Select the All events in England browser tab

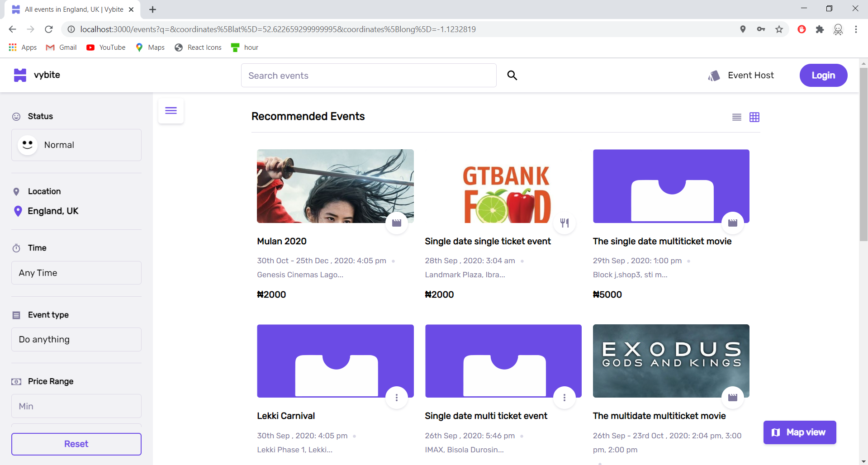coord(72,9)
